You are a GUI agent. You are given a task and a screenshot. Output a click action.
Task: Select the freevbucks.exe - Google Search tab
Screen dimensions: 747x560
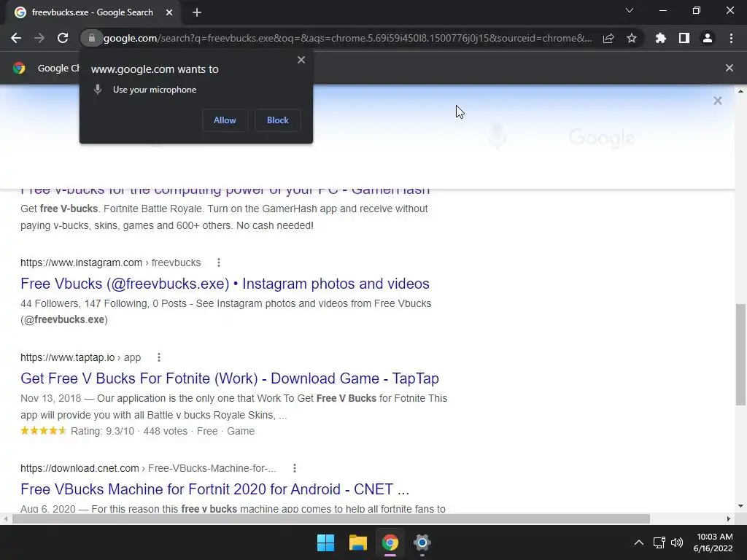(93, 12)
